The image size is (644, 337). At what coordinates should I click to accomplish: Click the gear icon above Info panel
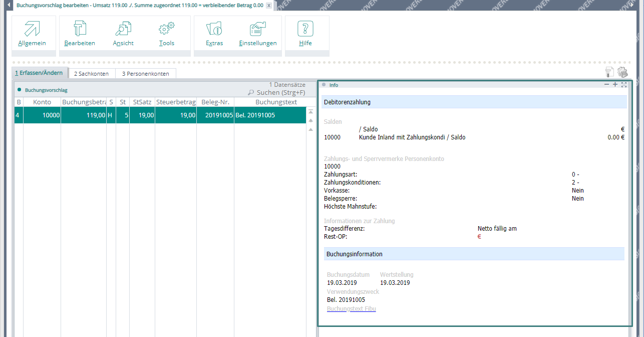coord(622,72)
